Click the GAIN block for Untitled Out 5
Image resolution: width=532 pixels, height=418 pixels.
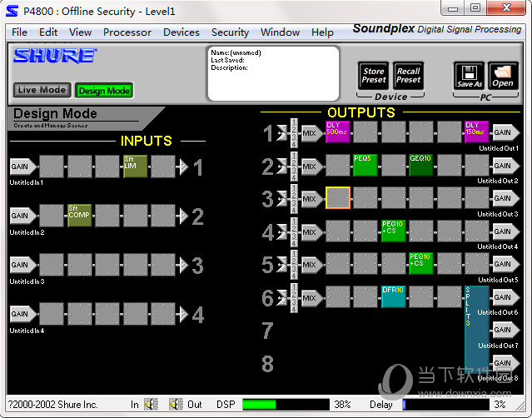505,264
